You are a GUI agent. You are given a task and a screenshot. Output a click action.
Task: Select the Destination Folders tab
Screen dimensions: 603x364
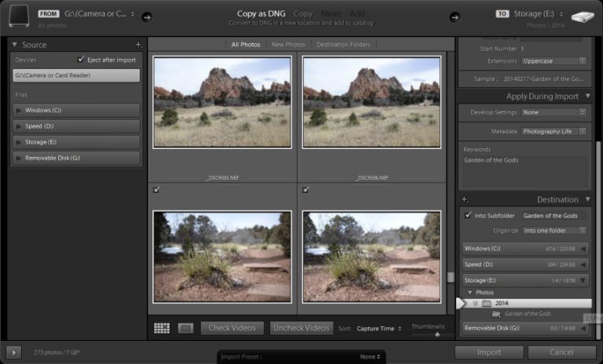click(343, 45)
